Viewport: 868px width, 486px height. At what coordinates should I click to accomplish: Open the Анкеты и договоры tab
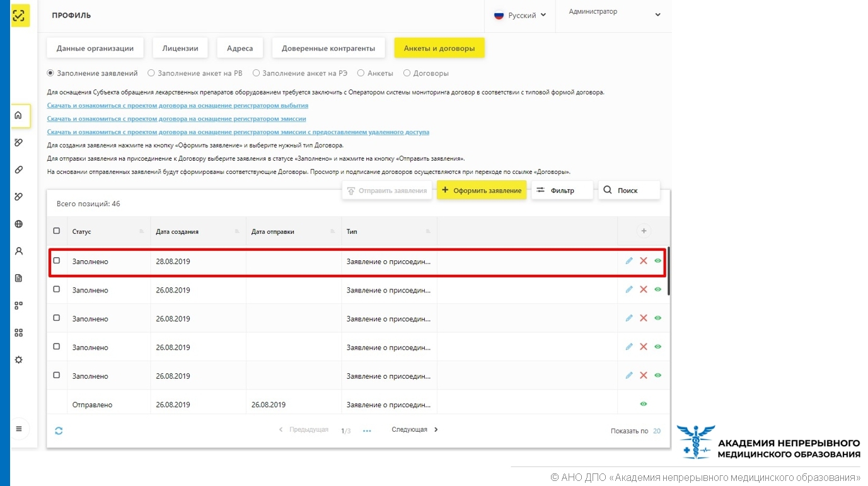pos(439,48)
